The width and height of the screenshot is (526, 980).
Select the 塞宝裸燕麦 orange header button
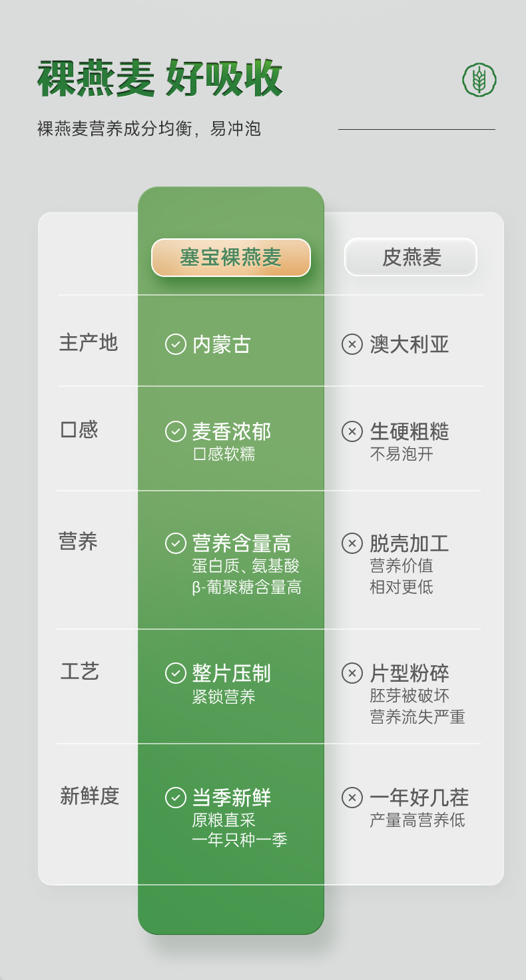(x=231, y=258)
